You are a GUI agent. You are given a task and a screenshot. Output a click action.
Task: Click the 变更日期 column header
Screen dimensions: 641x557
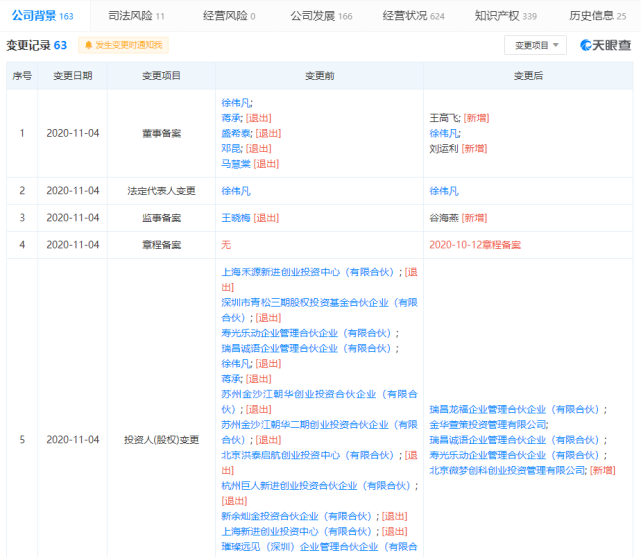[x=72, y=76]
